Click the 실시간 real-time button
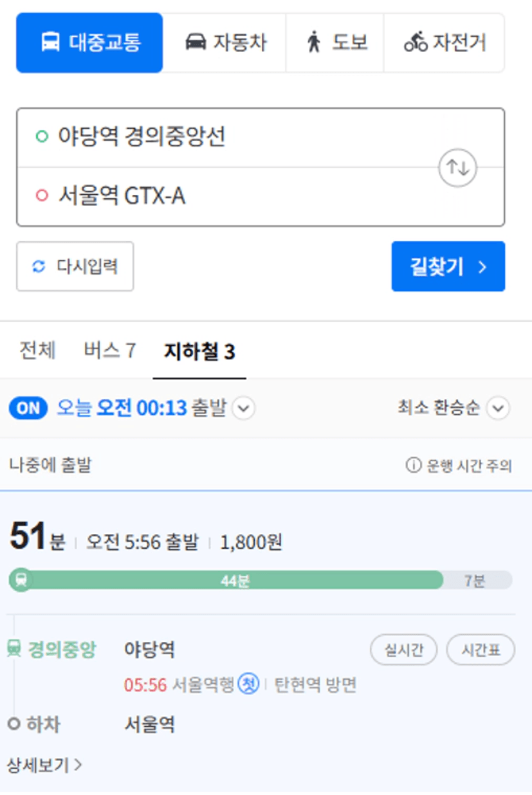The height and width of the screenshot is (795, 532). coord(403,650)
